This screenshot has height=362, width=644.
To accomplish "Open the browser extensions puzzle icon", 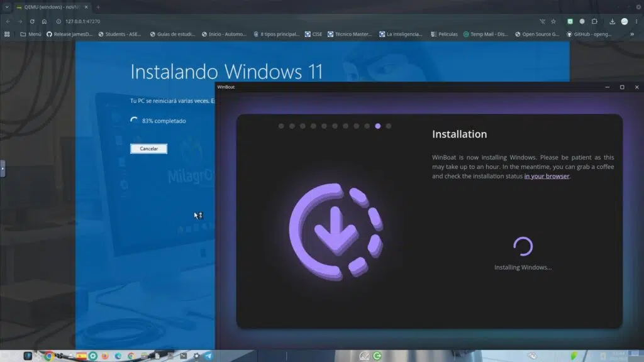I will tap(594, 21).
